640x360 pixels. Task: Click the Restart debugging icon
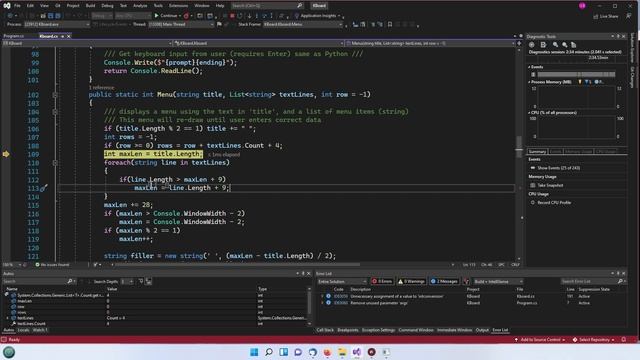click(240, 16)
